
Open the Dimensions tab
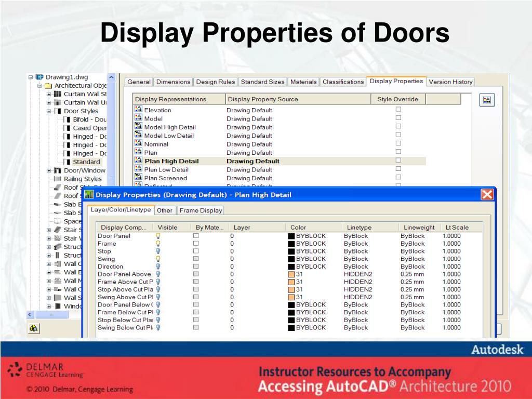173,82
